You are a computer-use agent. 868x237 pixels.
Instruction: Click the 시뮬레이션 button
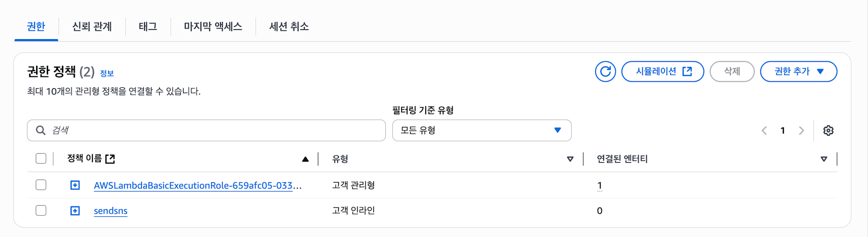tap(663, 71)
